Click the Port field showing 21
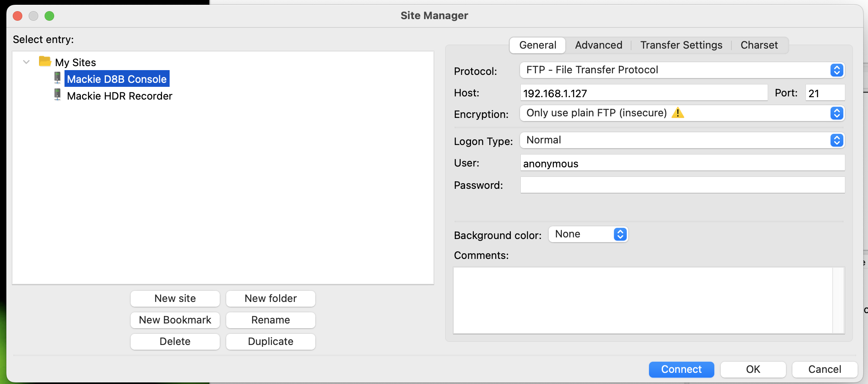The image size is (868, 384). pyautogui.click(x=825, y=93)
